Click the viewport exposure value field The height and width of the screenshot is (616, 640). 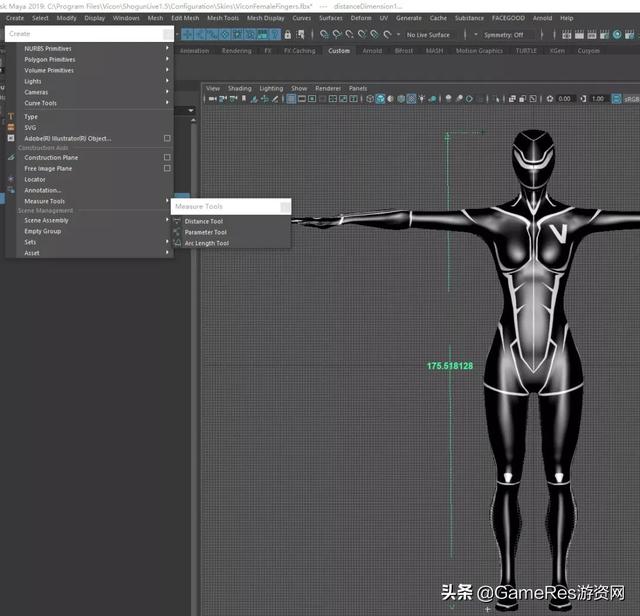[564, 99]
